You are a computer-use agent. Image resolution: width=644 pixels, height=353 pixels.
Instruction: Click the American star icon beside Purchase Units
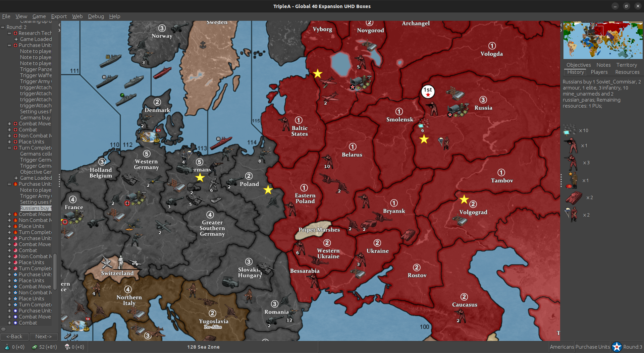click(15, 275)
